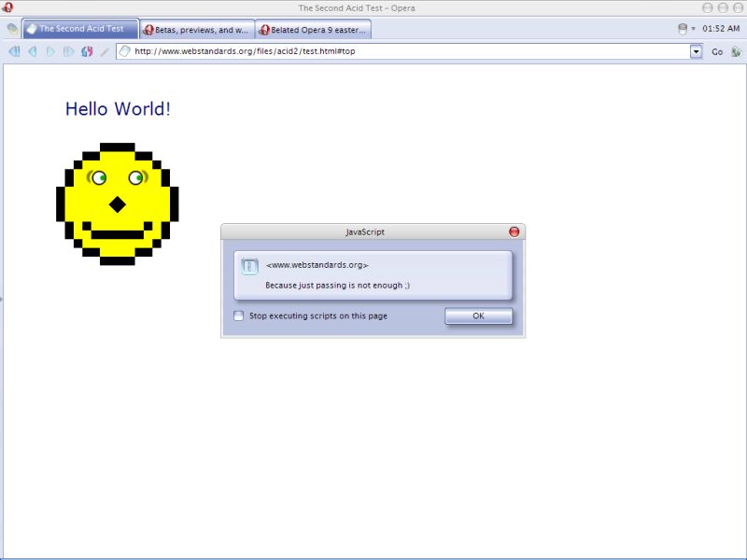
Task: Click the green icon right of Go
Action: 736,51
